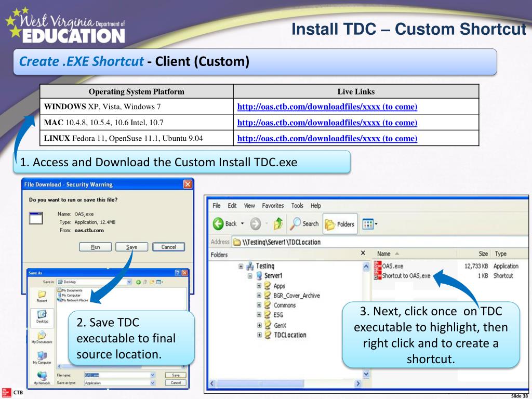Collapse the Server1 node in folder tree
532x399 pixels.
250,276
